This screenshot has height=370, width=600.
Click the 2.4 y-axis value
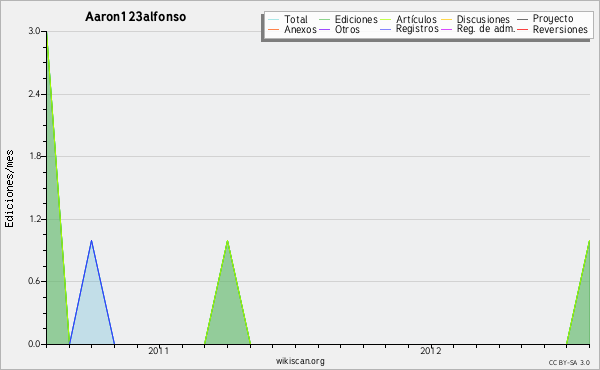pos(34,94)
